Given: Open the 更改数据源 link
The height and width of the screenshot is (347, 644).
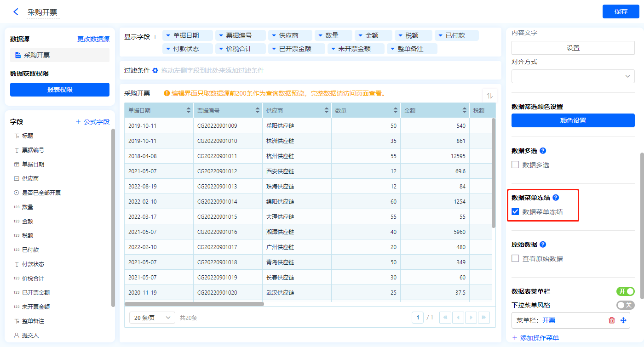Looking at the screenshot, I should pyautogui.click(x=93, y=40).
